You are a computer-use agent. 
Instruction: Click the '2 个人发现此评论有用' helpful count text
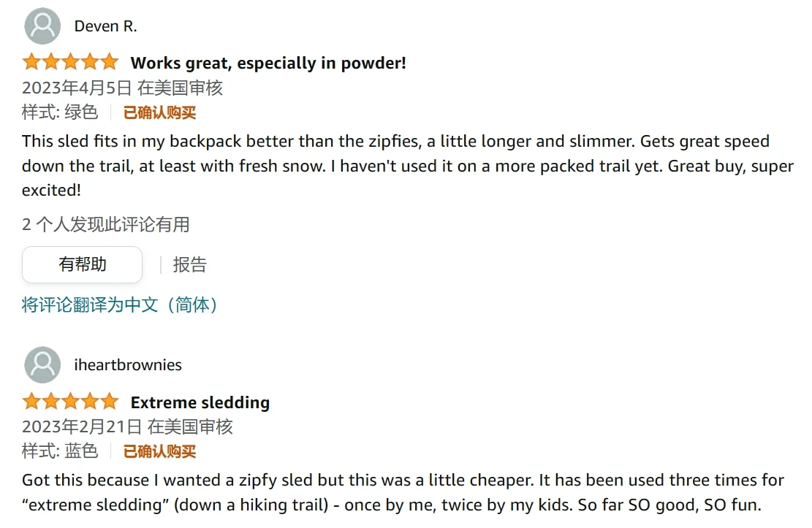[x=106, y=224]
